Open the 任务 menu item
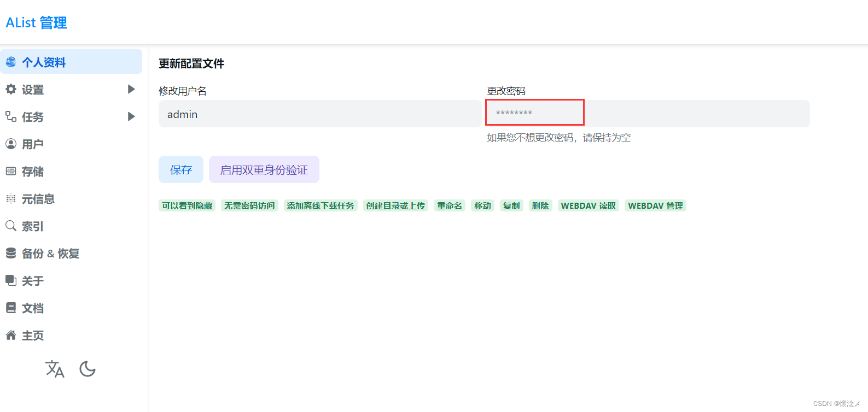The image size is (868, 412). click(71, 116)
